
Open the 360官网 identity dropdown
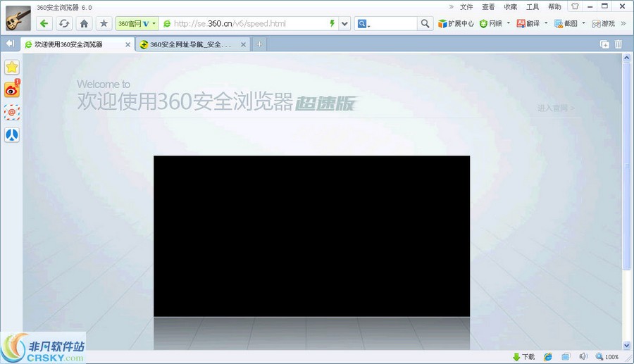click(137, 23)
